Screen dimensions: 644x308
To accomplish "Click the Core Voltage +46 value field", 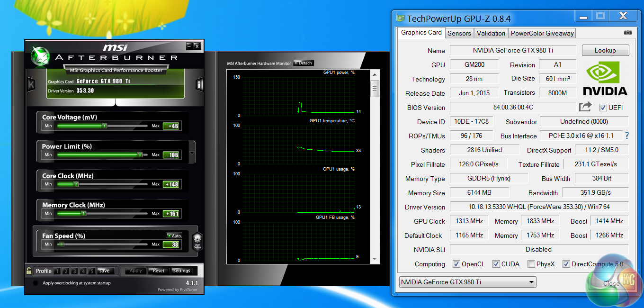I will coord(171,126).
